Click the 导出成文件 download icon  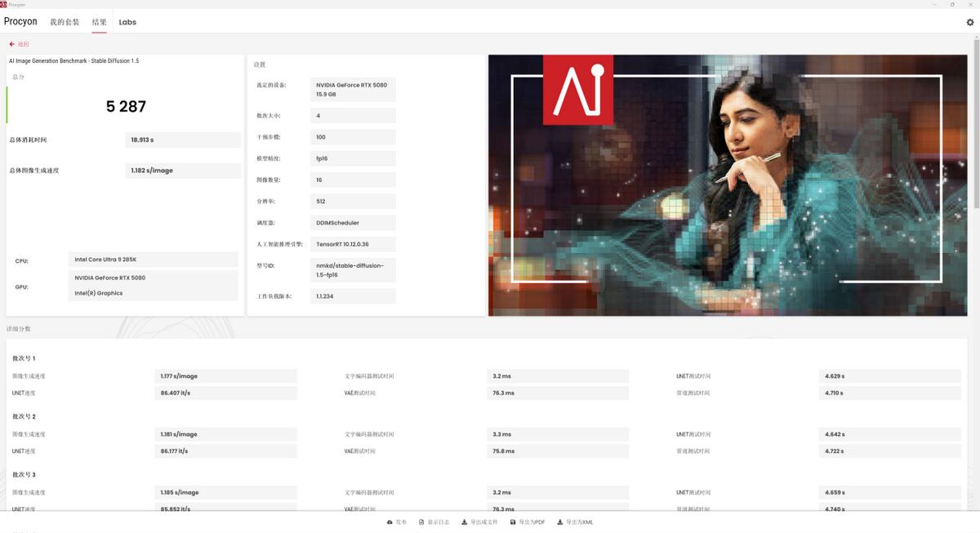pos(465,522)
